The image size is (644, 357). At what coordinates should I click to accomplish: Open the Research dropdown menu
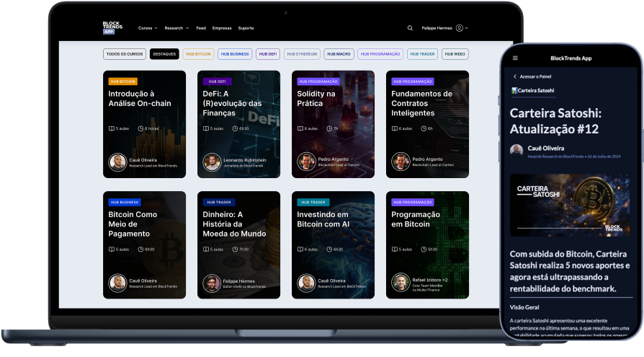pos(176,28)
